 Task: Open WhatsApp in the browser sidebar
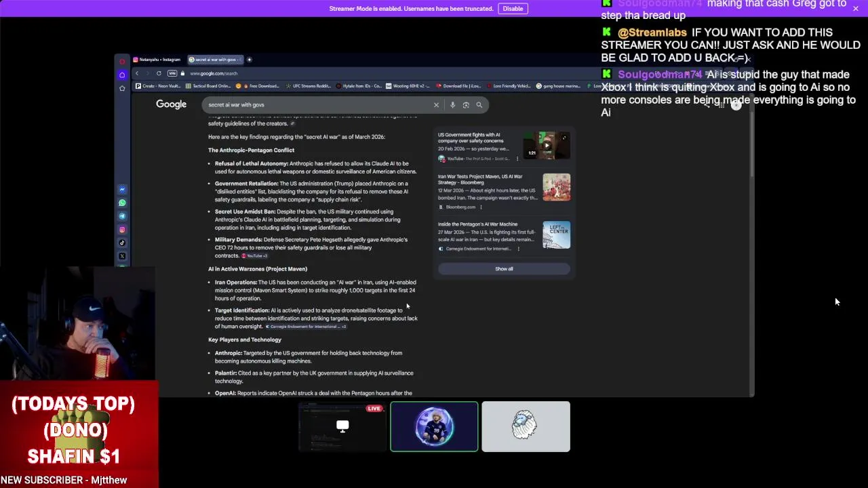point(122,203)
